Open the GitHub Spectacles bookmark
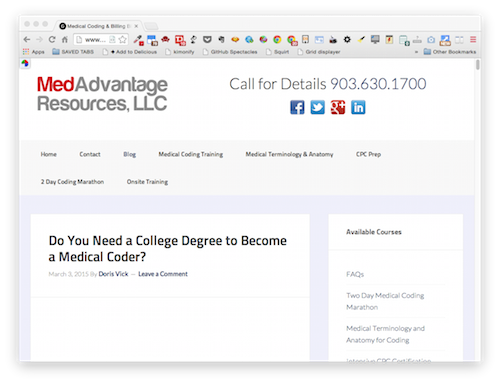The width and height of the screenshot is (500, 384). pyautogui.click(x=230, y=52)
